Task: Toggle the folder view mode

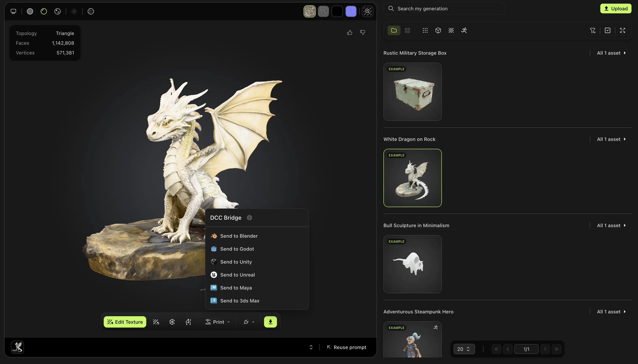Action: click(x=394, y=30)
